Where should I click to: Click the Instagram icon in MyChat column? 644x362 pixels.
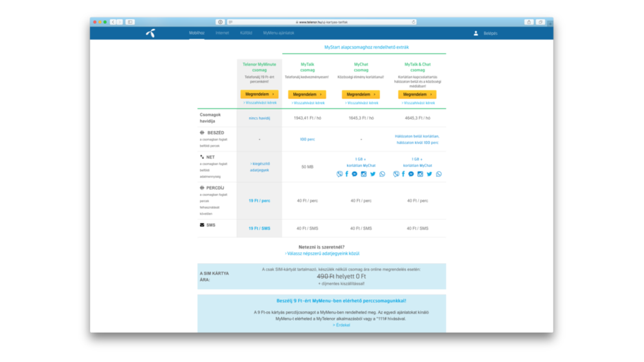click(x=364, y=174)
